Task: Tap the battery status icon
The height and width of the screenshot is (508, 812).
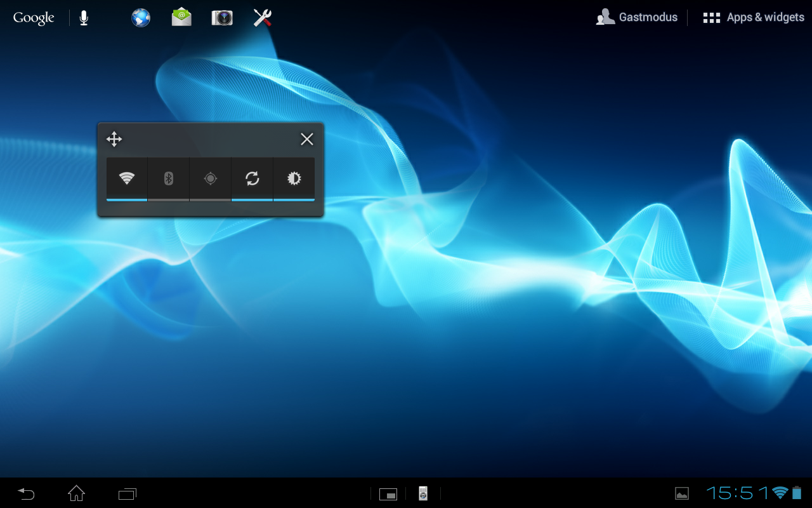Action: click(x=797, y=493)
